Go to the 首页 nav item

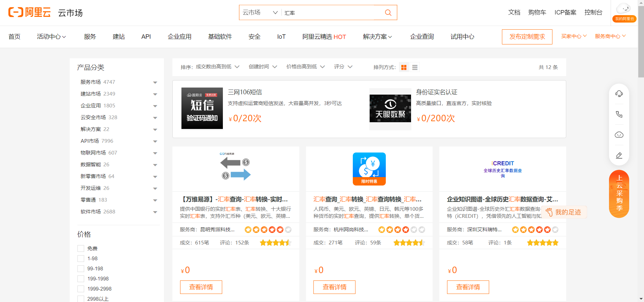(x=14, y=37)
